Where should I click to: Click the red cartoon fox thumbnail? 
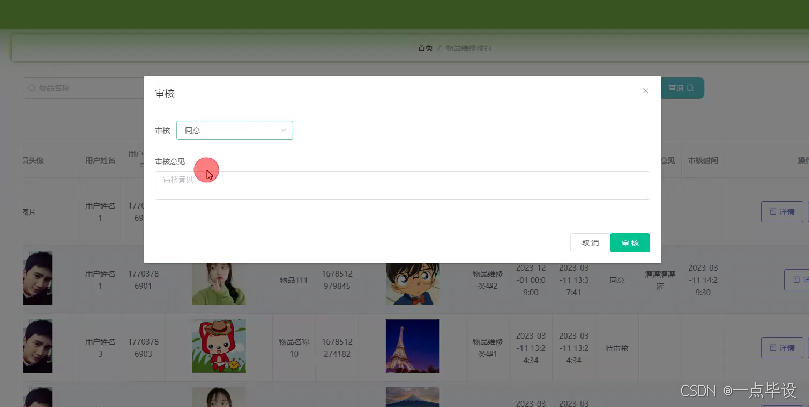click(219, 346)
